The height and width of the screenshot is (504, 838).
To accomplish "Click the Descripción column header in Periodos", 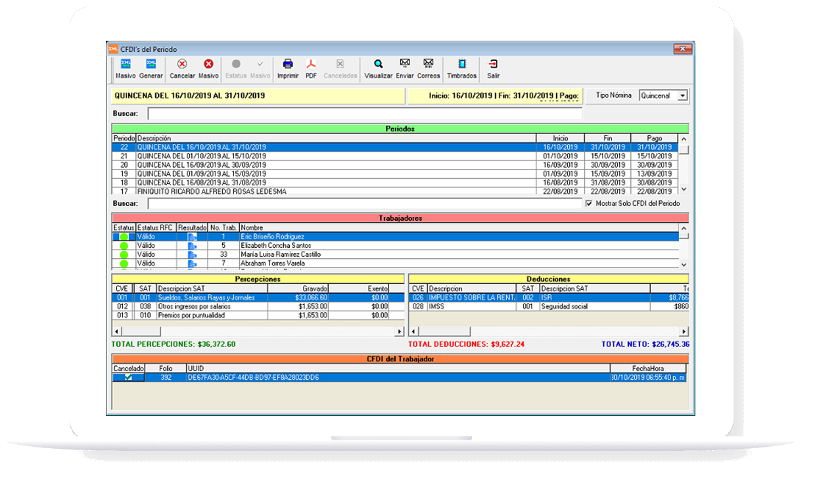I will pyautogui.click(x=336, y=139).
